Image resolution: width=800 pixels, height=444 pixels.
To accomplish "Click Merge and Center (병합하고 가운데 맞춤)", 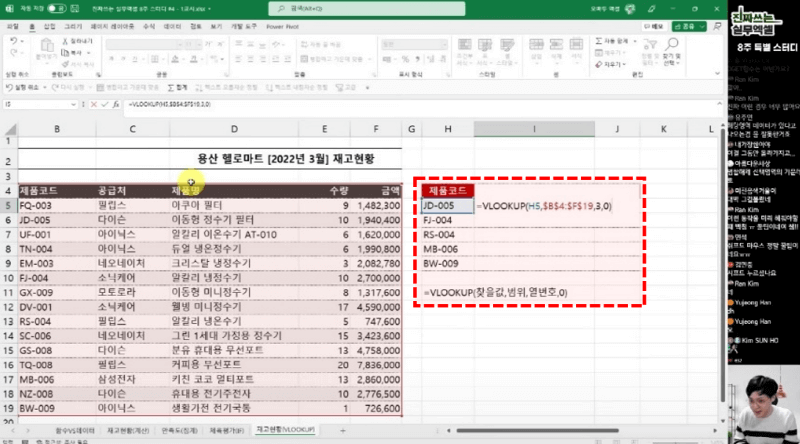I will click(332, 59).
